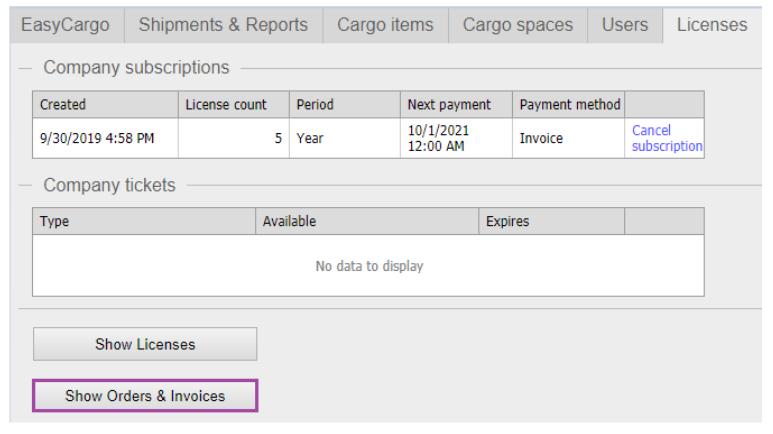Sort subscriptions by Created column
The image size is (773, 434).
point(105,104)
